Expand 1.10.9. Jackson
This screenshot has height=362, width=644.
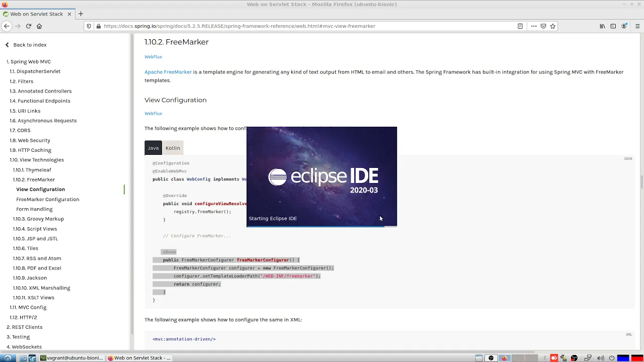30,278
